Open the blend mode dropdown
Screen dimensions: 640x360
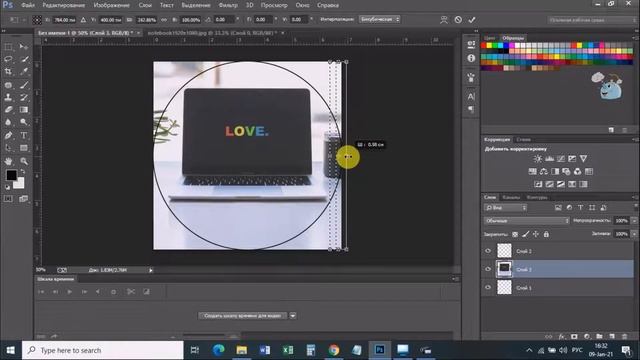(x=527, y=220)
